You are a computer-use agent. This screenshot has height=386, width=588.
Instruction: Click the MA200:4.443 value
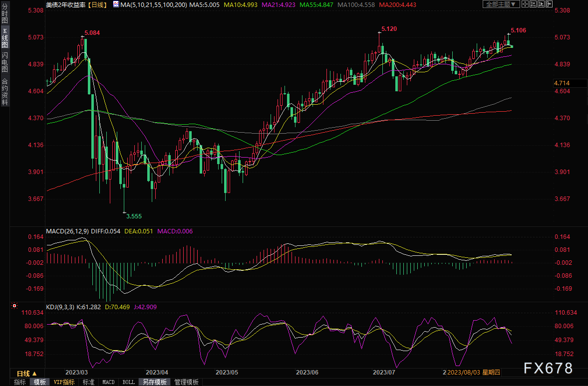(x=397, y=5)
